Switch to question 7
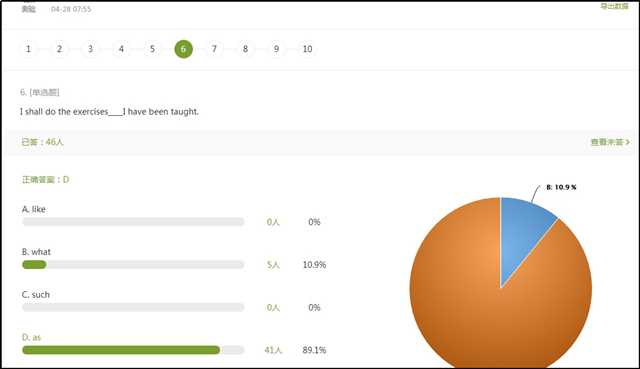This screenshot has height=369, width=640. click(215, 49)
